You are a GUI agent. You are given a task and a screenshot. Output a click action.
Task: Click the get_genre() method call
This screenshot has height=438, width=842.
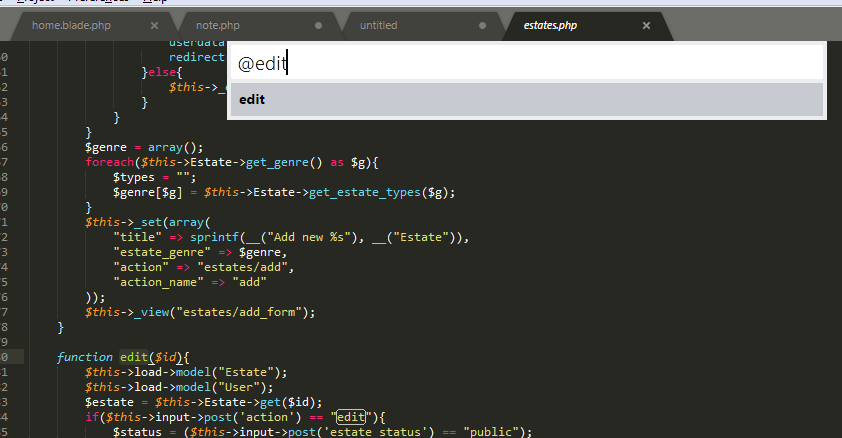284,162
